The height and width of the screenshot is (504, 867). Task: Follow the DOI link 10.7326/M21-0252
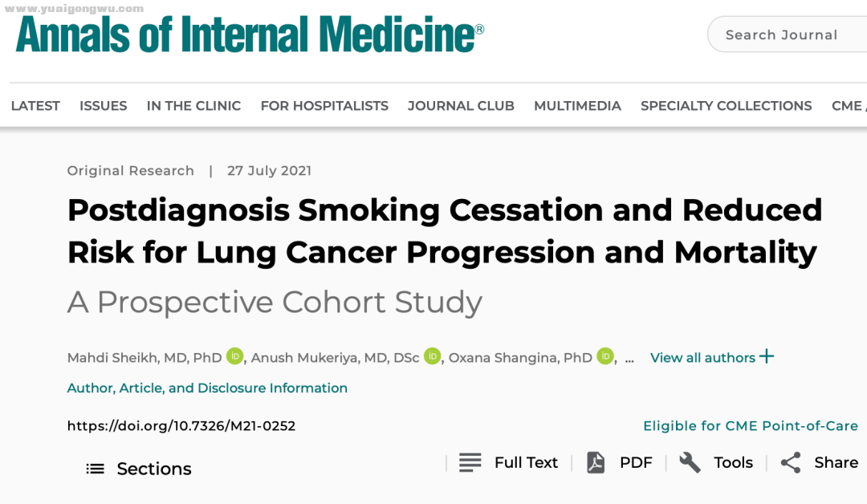click(x=181, y=426)
